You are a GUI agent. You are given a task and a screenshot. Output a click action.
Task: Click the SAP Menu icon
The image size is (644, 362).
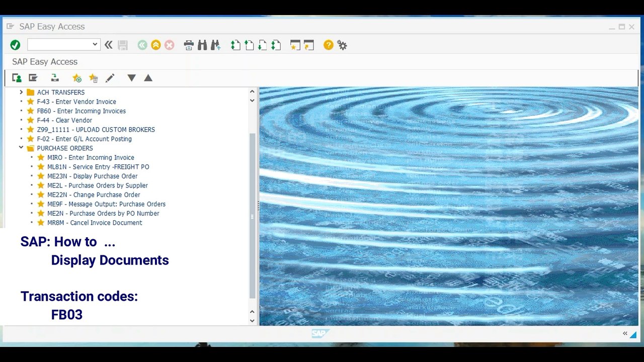pyautogui.click(x=33, y=78)
